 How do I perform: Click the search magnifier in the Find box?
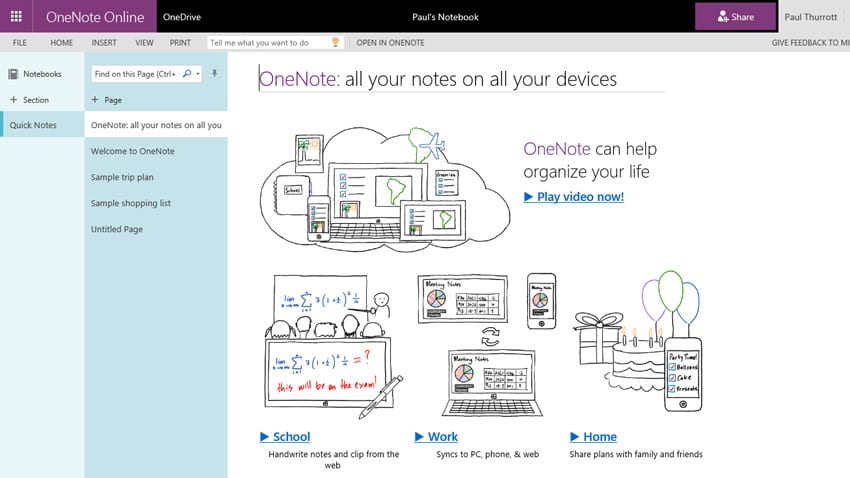[x=187, y=74]
